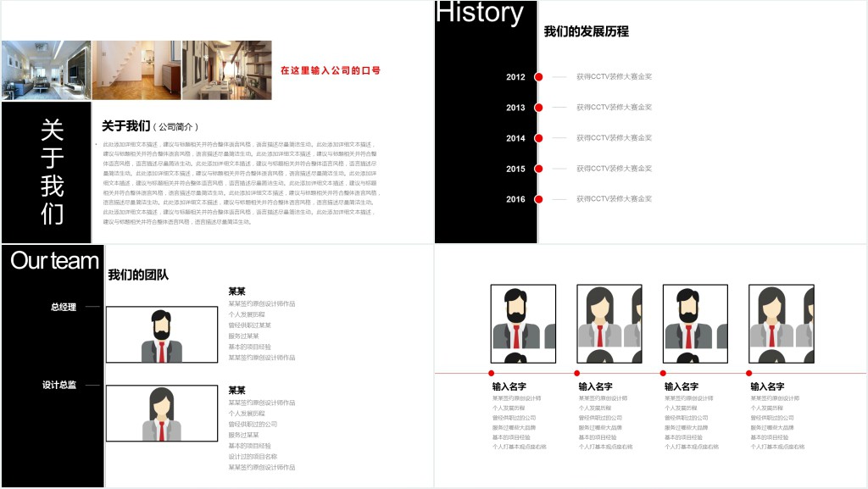Select the 我们的发展历程 heading

pyautogui.click(x=586, y=31)
